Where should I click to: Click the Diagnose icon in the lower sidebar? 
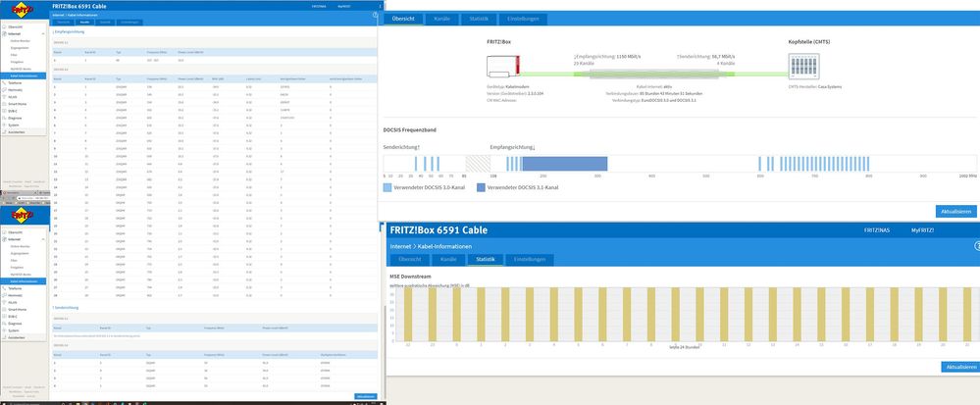(4, 324)
